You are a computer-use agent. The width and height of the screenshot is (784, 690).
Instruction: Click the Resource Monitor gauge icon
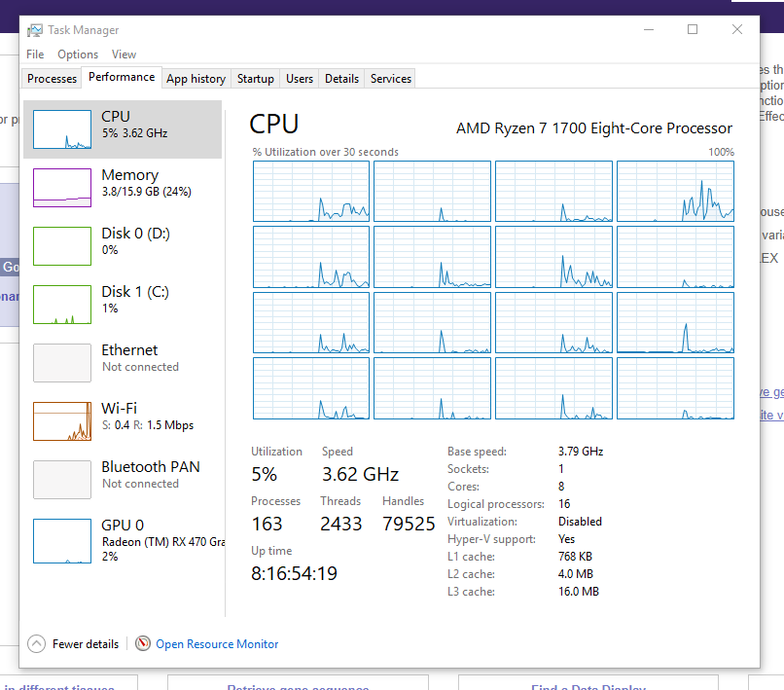click(142, 643)
